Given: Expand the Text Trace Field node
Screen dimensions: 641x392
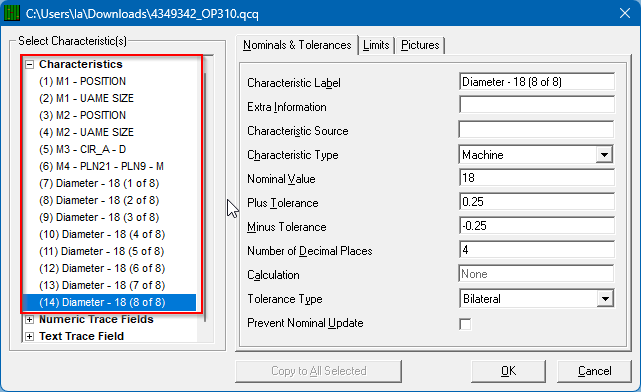Looking at the screenshot, I should pos(29,336).
